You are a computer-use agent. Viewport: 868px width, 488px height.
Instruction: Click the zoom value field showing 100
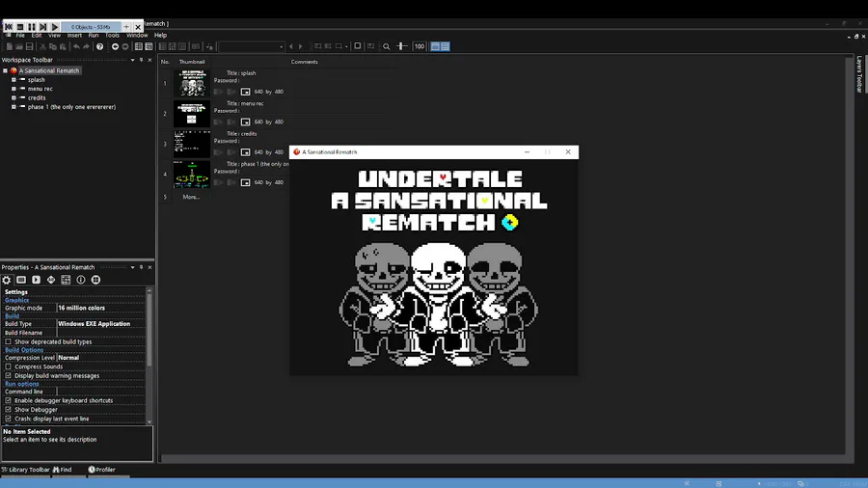tap(420, 46)
